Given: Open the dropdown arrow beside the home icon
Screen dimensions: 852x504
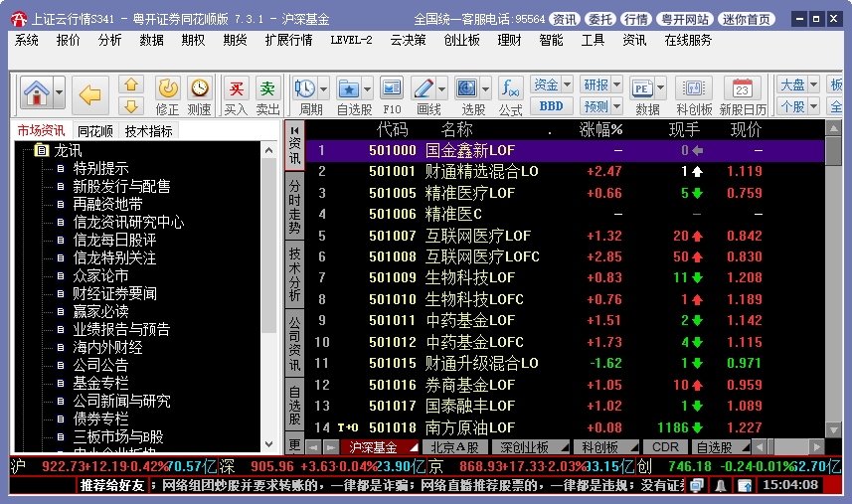Looking at the screenshot, I should pos(60,93).
